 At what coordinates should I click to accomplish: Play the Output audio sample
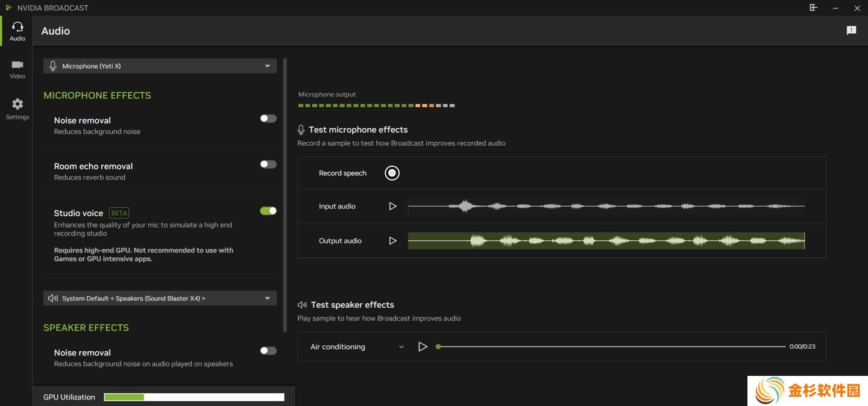(x=392, y=240)
